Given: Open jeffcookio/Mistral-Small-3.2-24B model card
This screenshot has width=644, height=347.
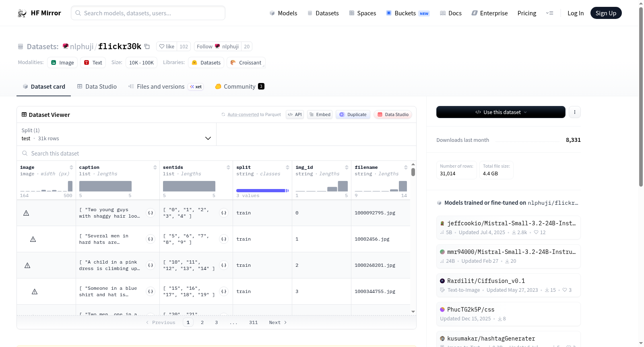Looking at the screenshot, I should (508, 228).
